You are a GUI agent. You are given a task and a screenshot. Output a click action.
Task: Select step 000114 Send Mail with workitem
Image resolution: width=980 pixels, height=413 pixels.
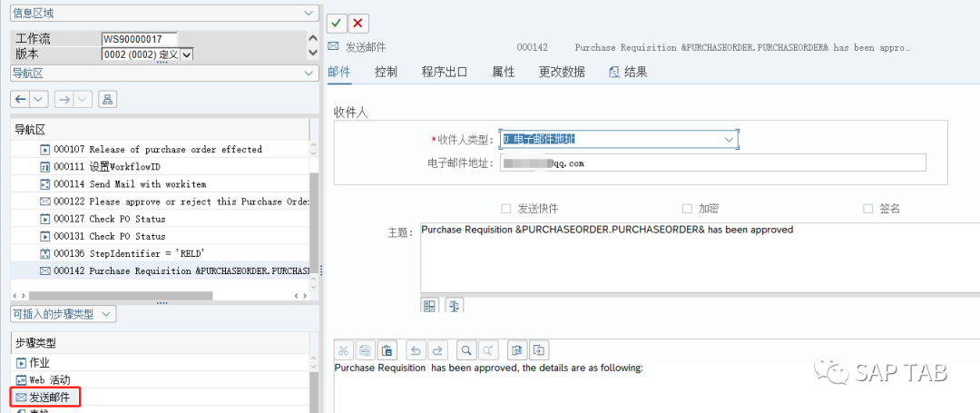click(x=160, y=184)
